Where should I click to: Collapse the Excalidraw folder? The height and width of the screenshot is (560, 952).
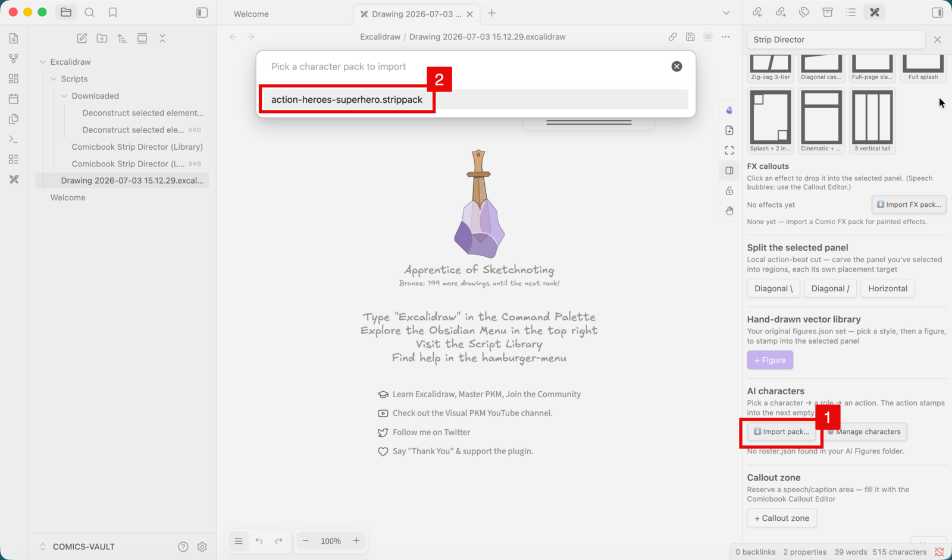(43, 62)
